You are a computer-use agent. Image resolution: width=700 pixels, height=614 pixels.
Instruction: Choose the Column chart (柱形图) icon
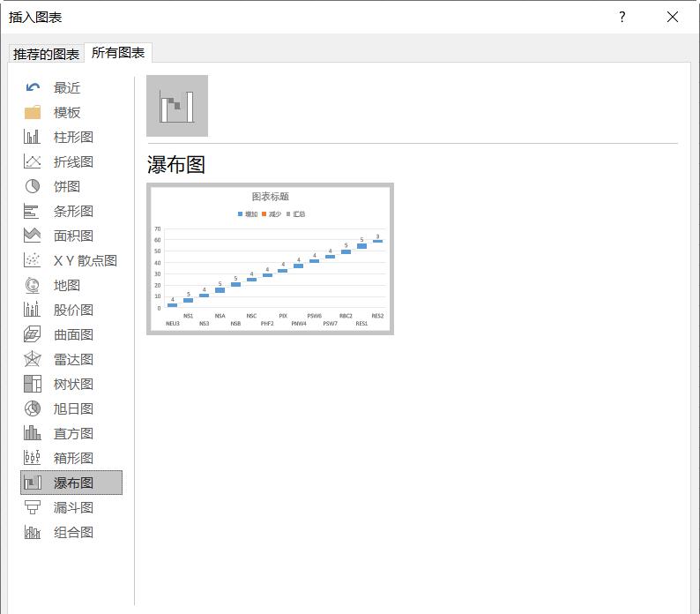pyautogui.click(x=32, y=137)
